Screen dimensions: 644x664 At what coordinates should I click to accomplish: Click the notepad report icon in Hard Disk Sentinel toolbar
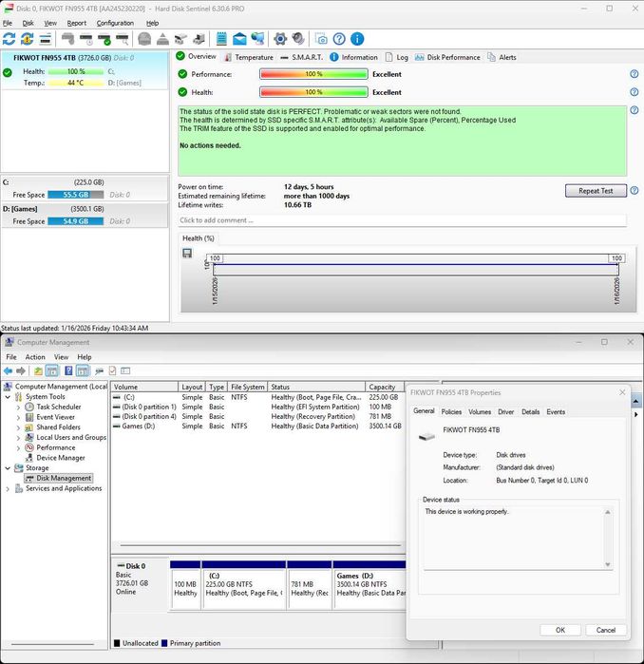click(221, 39)
